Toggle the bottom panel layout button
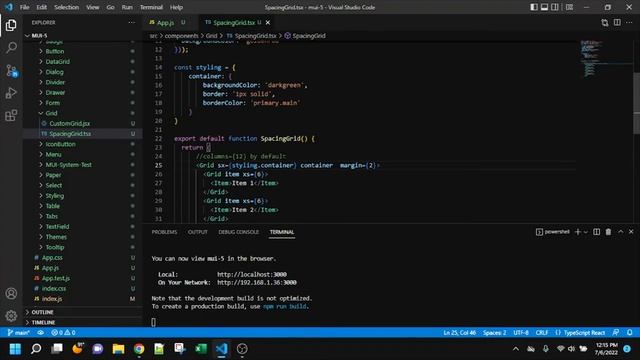Screen dimensions: 640x360 (x=544, y=7)
